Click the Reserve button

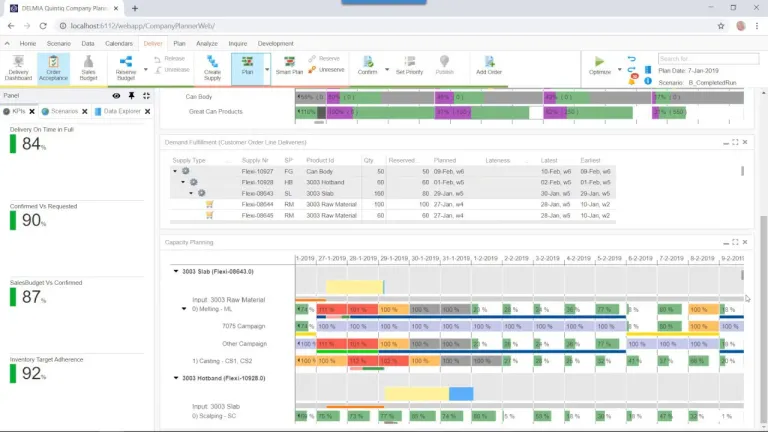click(324, 58)
